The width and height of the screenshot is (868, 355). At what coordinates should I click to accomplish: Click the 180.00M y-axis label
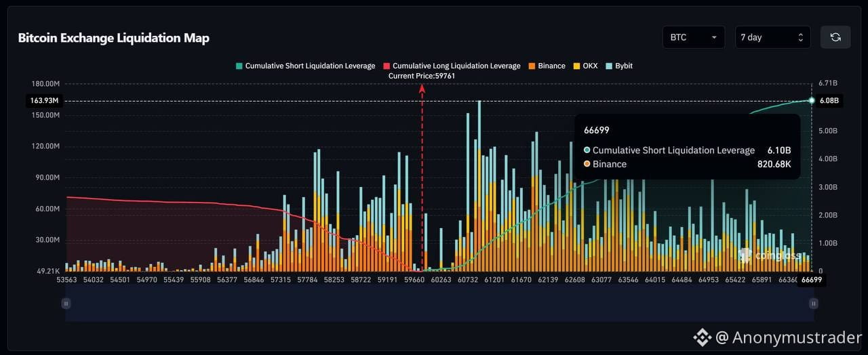[x=46, y=83]
